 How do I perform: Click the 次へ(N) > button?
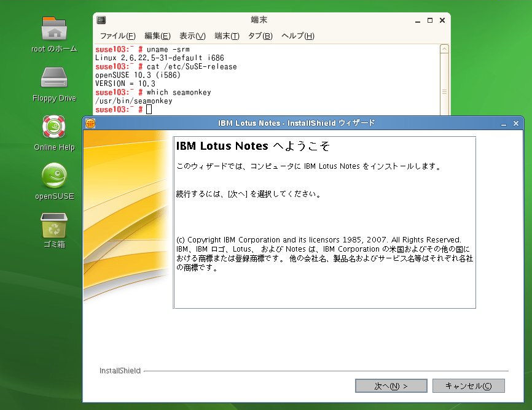click(x=391, y=386)
